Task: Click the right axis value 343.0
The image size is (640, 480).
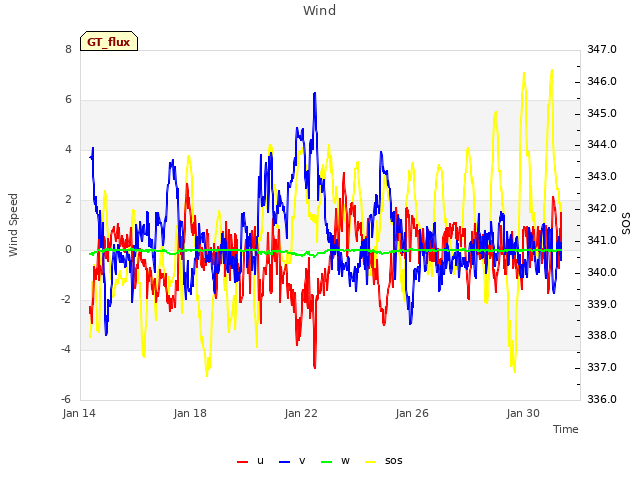Action: click(x=602, y=177)
